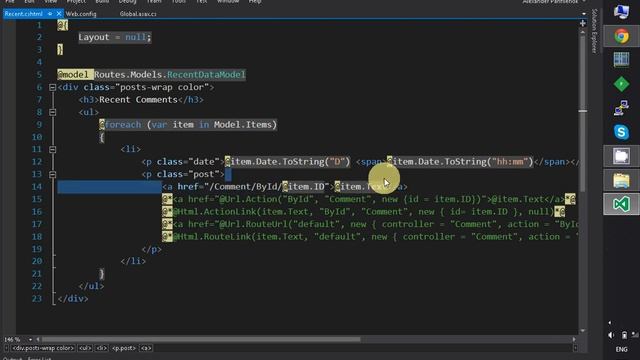Click the volume speaker tray icon

611,335
